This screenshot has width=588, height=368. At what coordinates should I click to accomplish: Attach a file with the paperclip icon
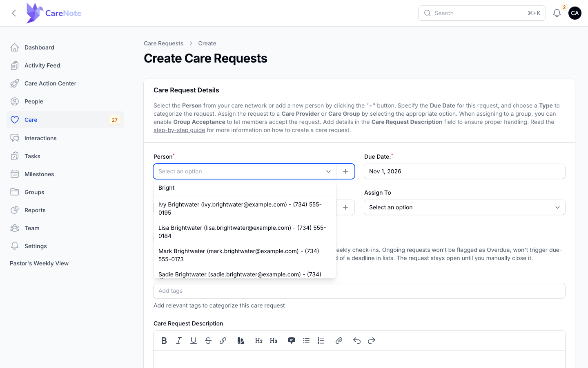pos(339,341)
